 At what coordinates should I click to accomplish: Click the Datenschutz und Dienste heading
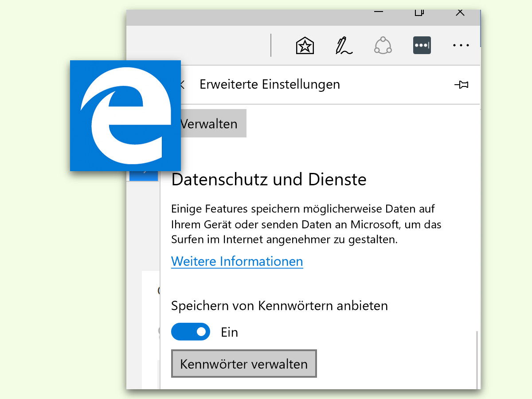(x=269, y=180)
